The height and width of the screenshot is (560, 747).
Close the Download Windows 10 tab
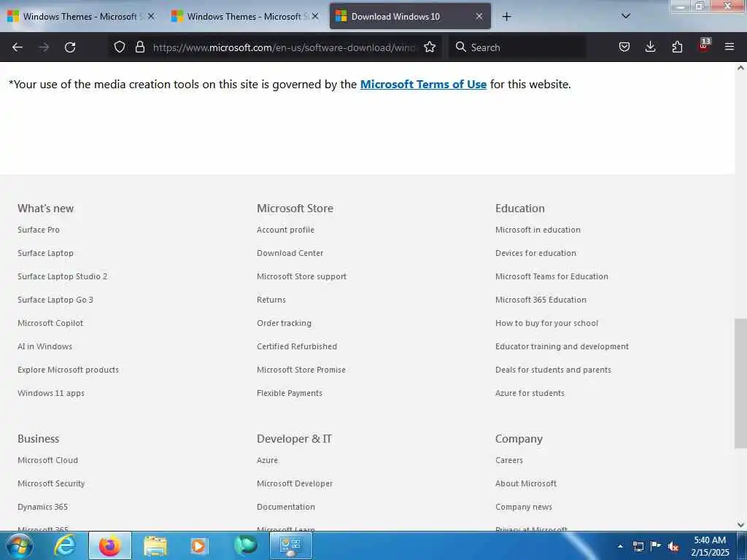(x=479, y=16)
